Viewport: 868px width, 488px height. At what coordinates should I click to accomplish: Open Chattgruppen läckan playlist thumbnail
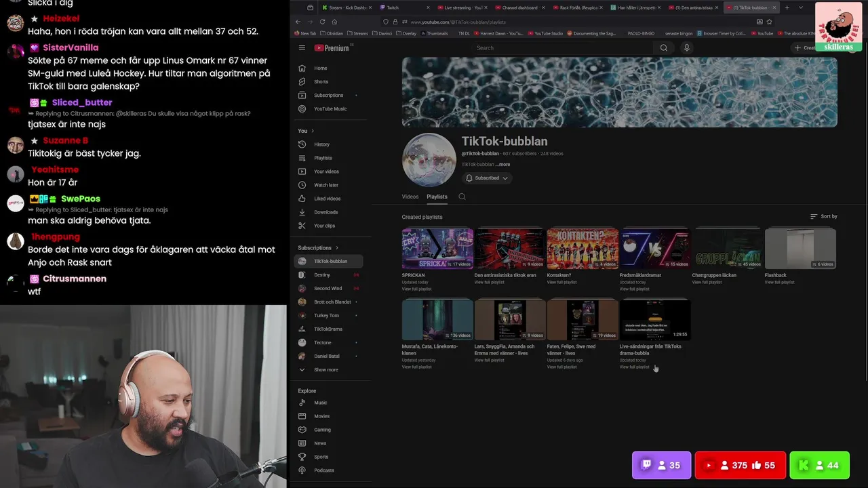[x=728, y=249]
